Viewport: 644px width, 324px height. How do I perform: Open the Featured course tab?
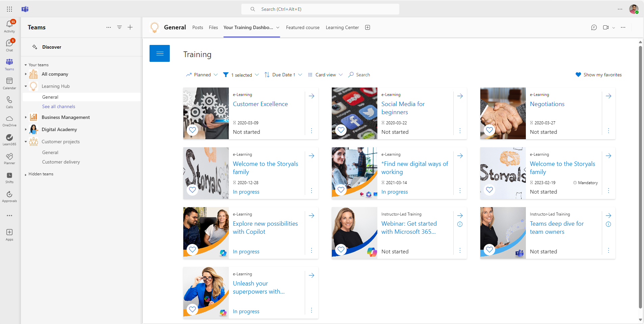pos(302,27)
